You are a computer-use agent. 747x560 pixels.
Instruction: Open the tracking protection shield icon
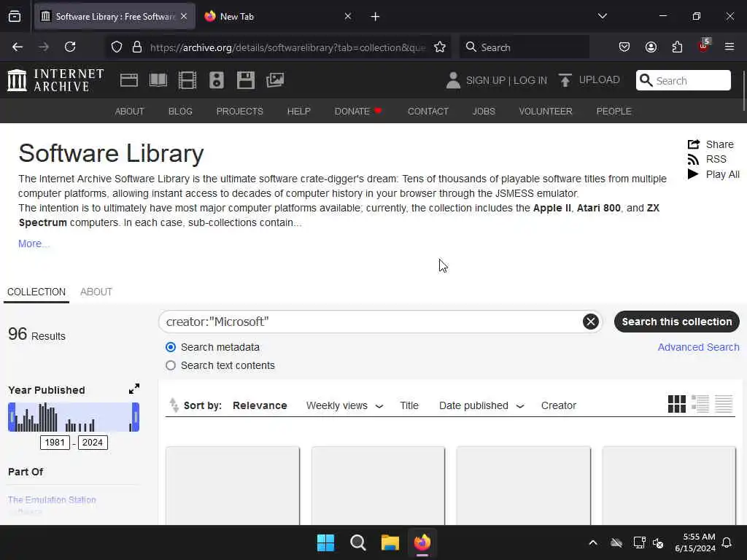coord(117,47)
